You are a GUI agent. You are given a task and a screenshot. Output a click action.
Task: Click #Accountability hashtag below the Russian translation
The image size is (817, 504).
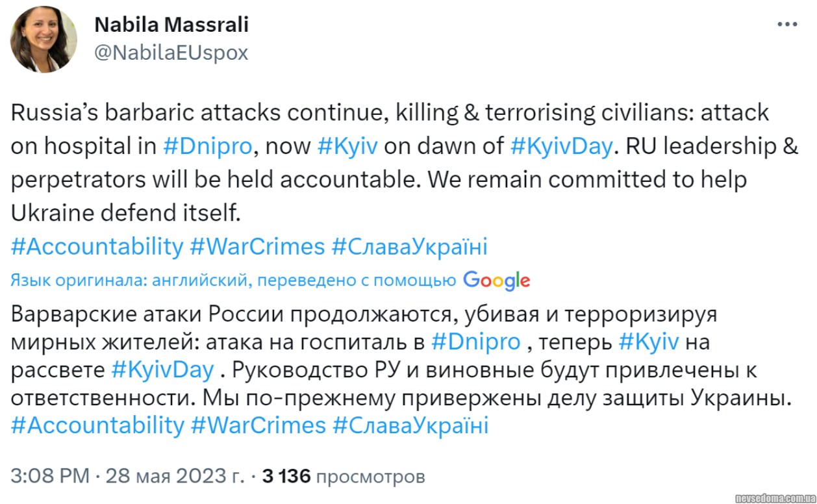pyautogui.click(x=97, y=425)
